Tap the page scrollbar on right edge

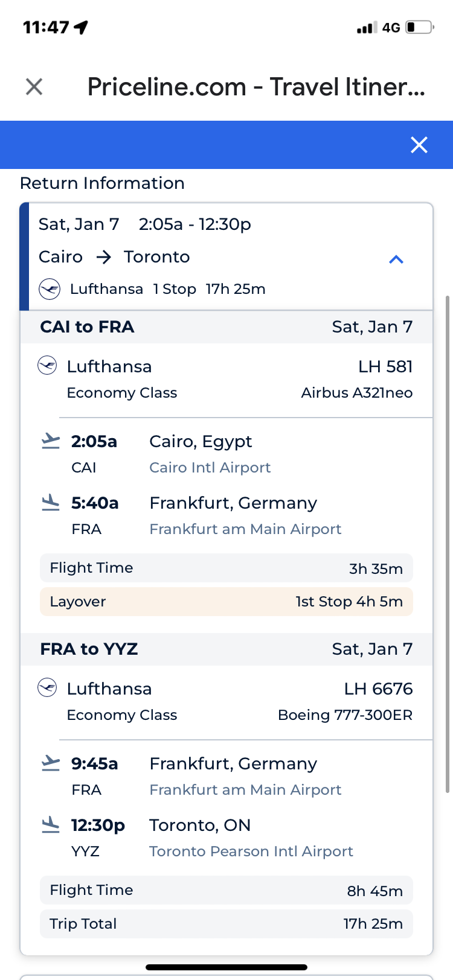coord(448,543)
